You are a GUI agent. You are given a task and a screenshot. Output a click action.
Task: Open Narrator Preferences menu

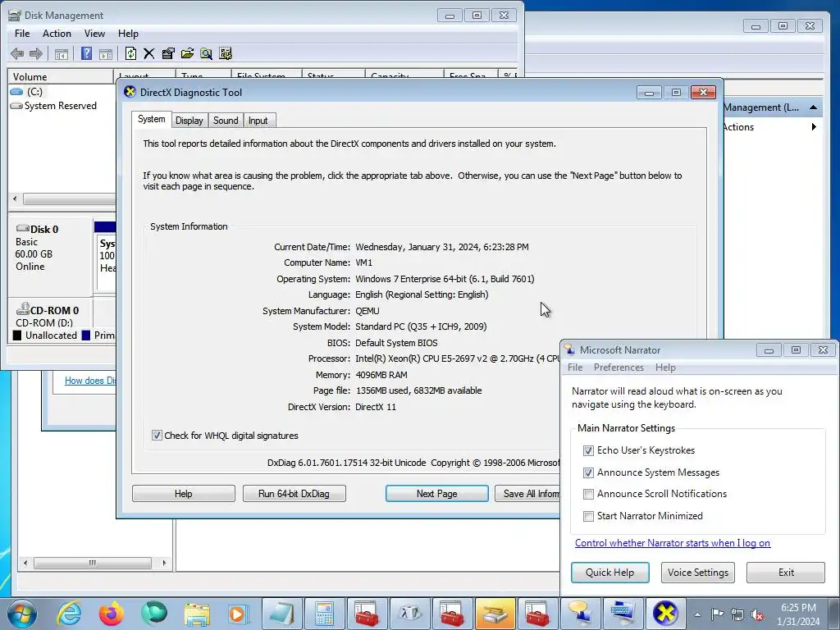pyautogui.click(x=619, y=367)
